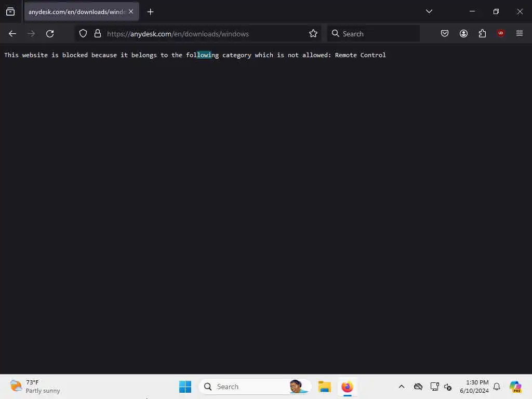Viewport: 532px width, 399px height.
Task: Open the notification bell icon
Action: [x=497, y=387]
